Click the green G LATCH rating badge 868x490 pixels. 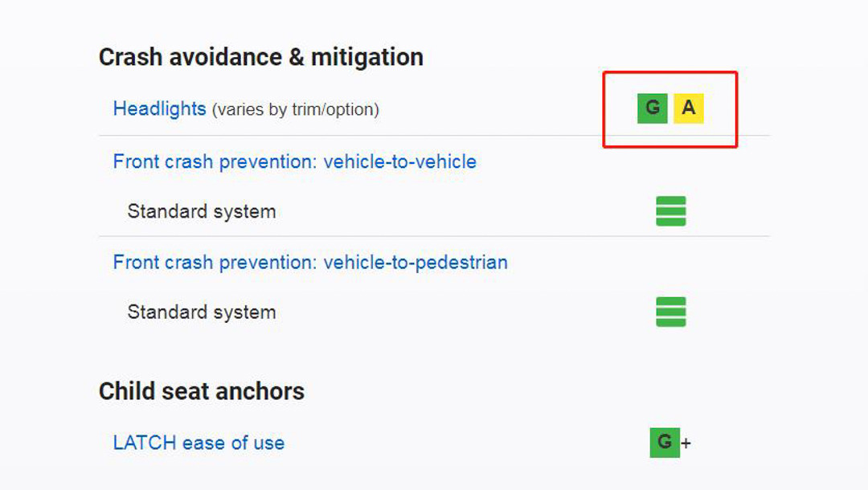(x=664, y=442)
